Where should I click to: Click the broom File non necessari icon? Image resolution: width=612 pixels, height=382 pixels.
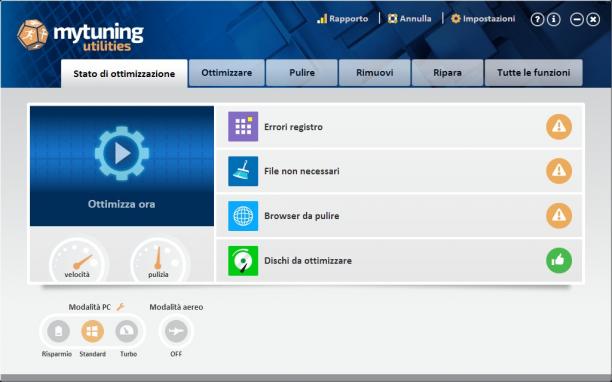coord(243,171)
